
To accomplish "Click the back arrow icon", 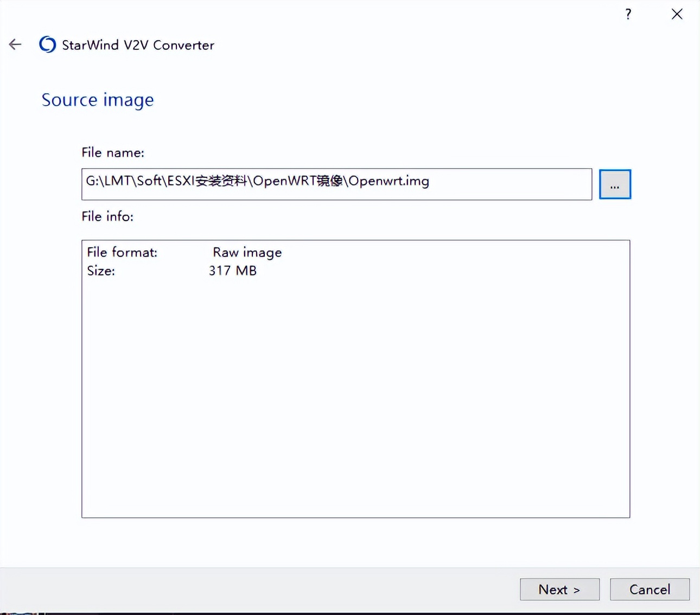I will tap(15, 44).
